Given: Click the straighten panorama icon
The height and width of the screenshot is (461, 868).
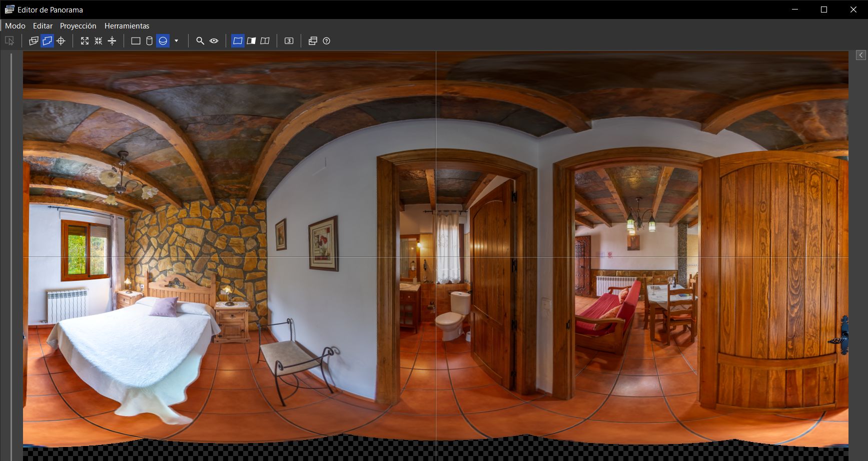Looking at the screenshot, I should click(112, 41).
